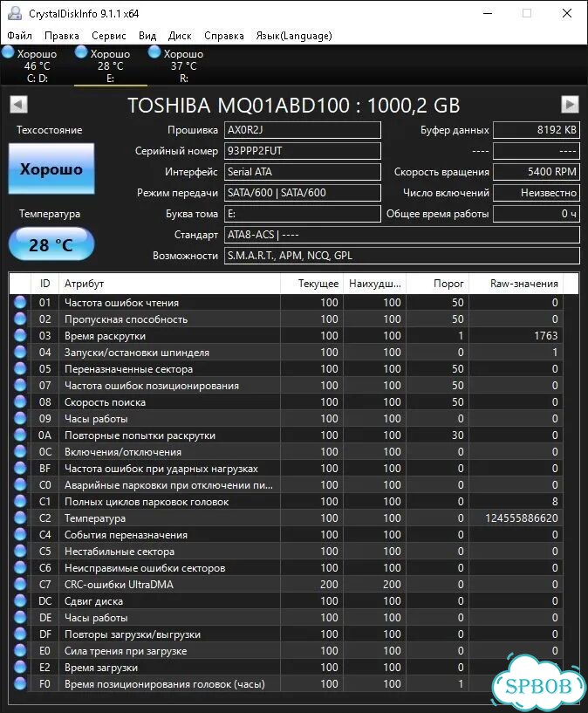
Task: Select the Часы работы row with ID 09
Action: 286,418
